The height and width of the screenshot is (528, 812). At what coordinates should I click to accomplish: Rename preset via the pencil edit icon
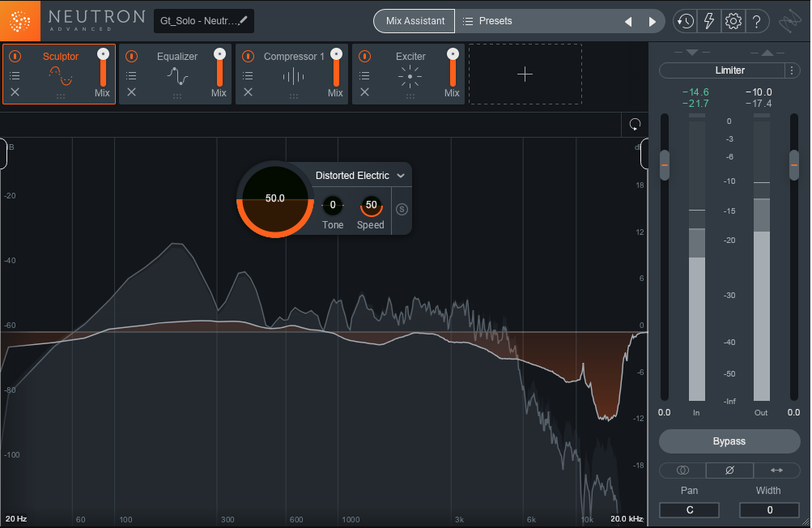(x=243, y=20)
